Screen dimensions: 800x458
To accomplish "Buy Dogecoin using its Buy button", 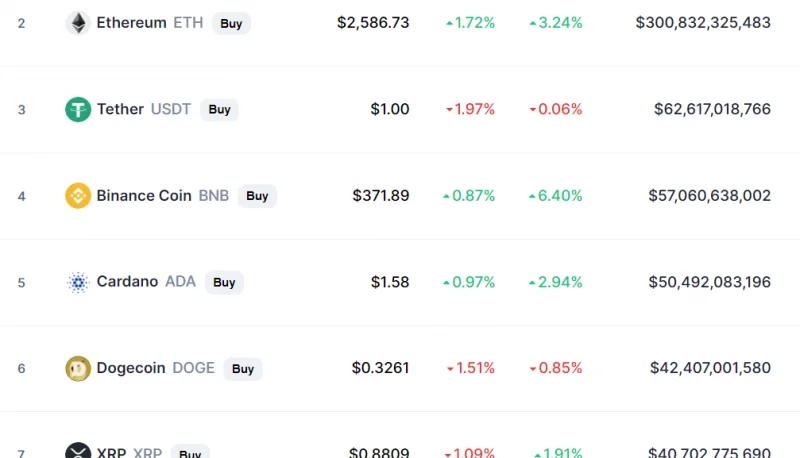I will tap(243, 369).
